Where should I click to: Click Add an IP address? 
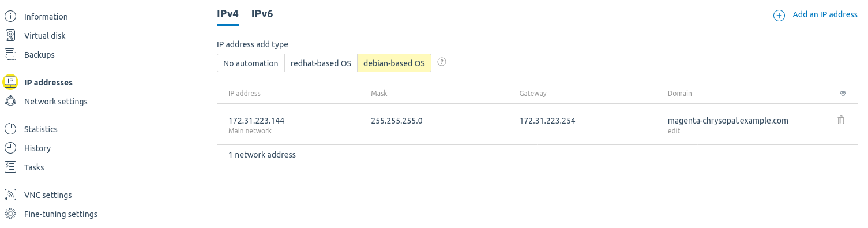tap(816, 15)
